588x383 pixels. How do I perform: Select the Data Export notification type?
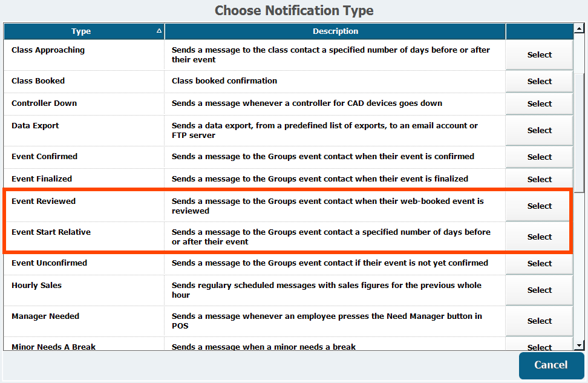[x=539, y=130]
